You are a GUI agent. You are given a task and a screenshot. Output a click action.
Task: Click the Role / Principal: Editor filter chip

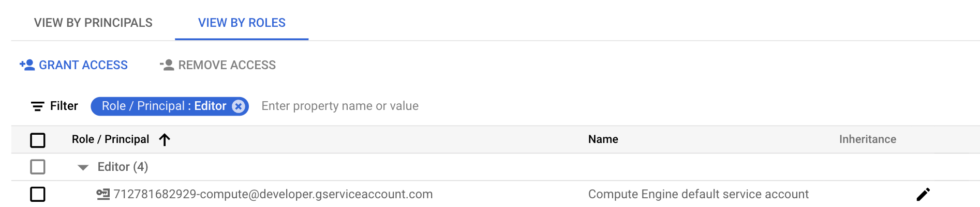coord(164,106)
